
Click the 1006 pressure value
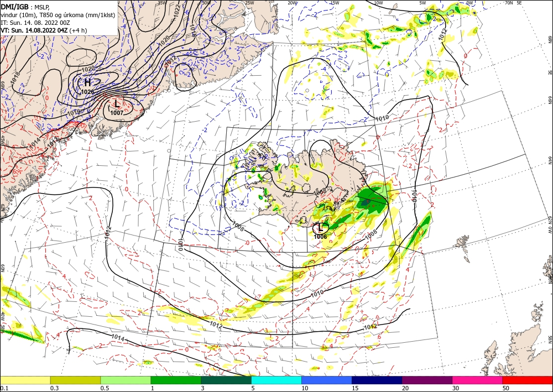(x=321, y=237)
